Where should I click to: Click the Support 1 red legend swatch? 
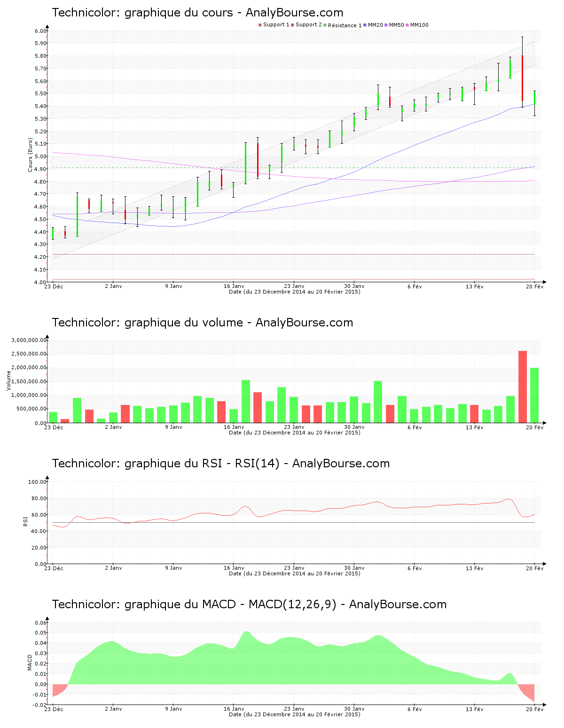click(260, 25)
